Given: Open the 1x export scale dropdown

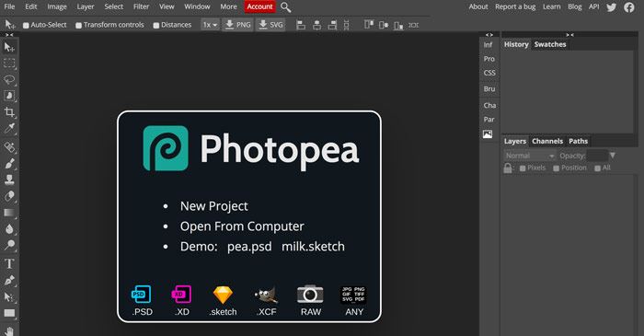Looking at the screenshot, I should 210,25.
